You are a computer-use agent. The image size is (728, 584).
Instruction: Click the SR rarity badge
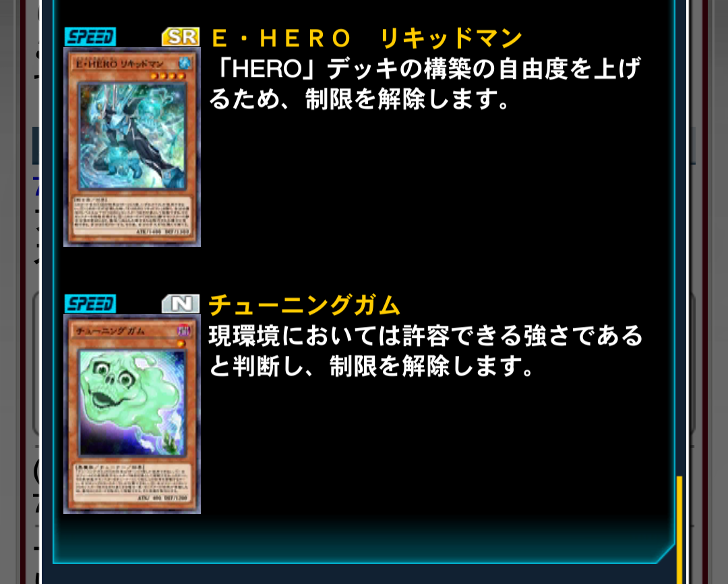point(181,36)
